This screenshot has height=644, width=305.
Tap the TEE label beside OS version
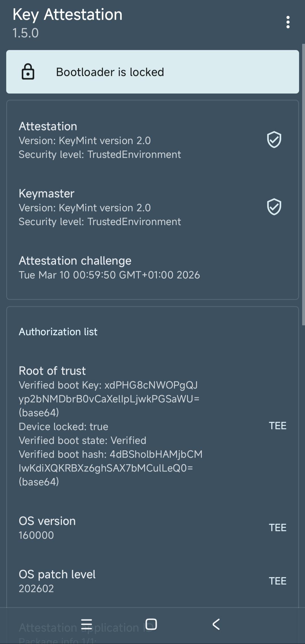[277, 528]
